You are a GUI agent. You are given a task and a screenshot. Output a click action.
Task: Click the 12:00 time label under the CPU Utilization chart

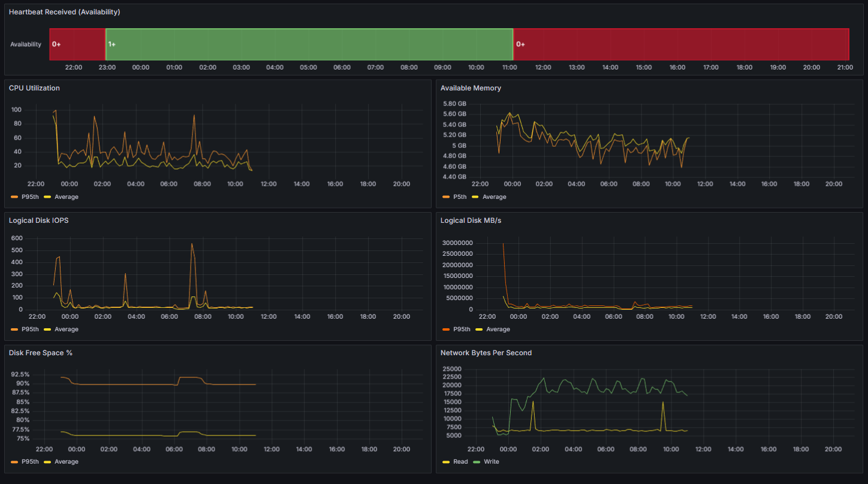pyautogui.click(x=269, y=184)
